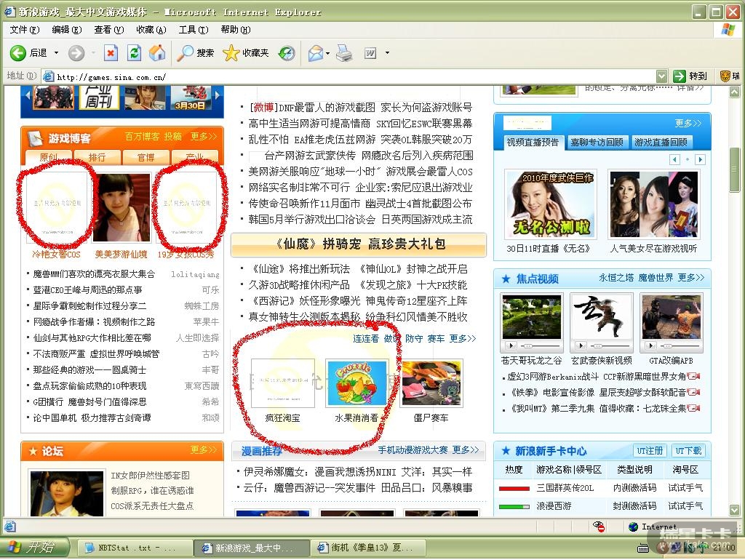Select the 视频直播预告 tab
This screenshot has height=560, width=745.
coord(533,142)
